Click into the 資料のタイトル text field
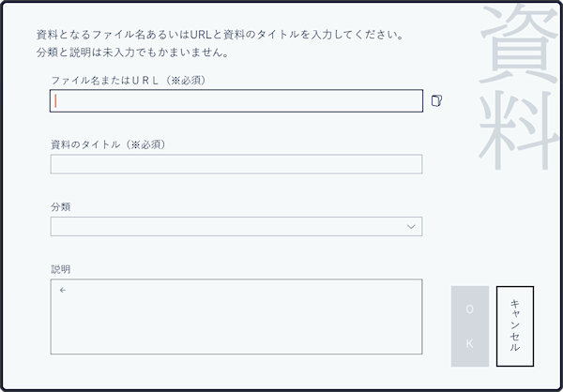This screenshot has width=563, height=392. pos(236,164)
